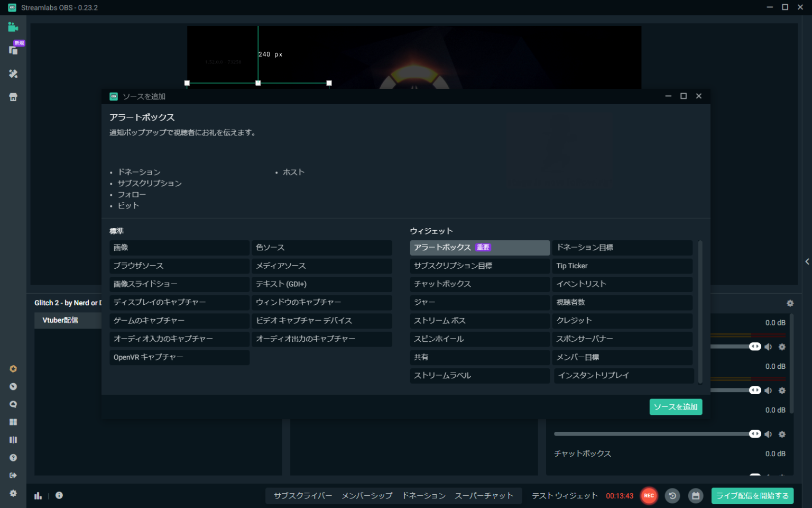The image size is (812, 508).
Task: Mute the first audio source speaker icon
Action: [768, 346]
